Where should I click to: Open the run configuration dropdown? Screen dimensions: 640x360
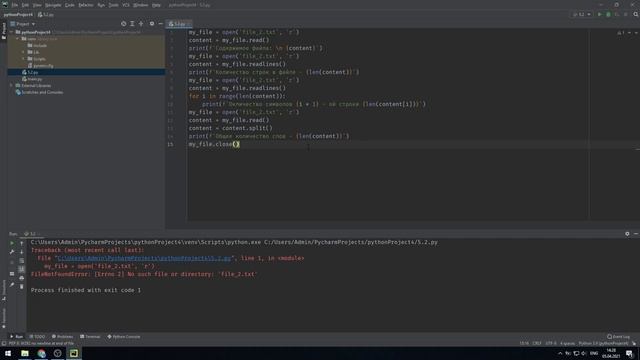pyautogui.click(x=582, y=14)
